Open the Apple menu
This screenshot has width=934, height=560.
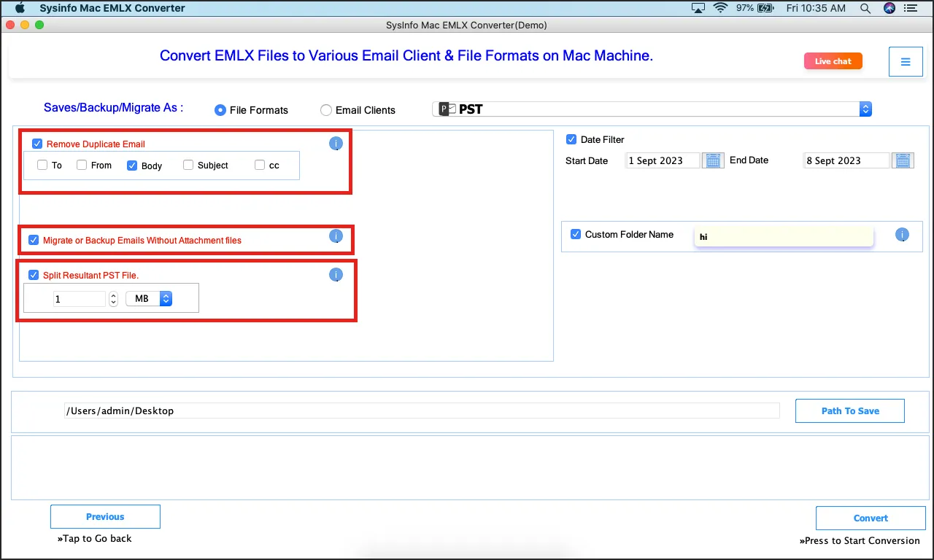click(20, 8)
